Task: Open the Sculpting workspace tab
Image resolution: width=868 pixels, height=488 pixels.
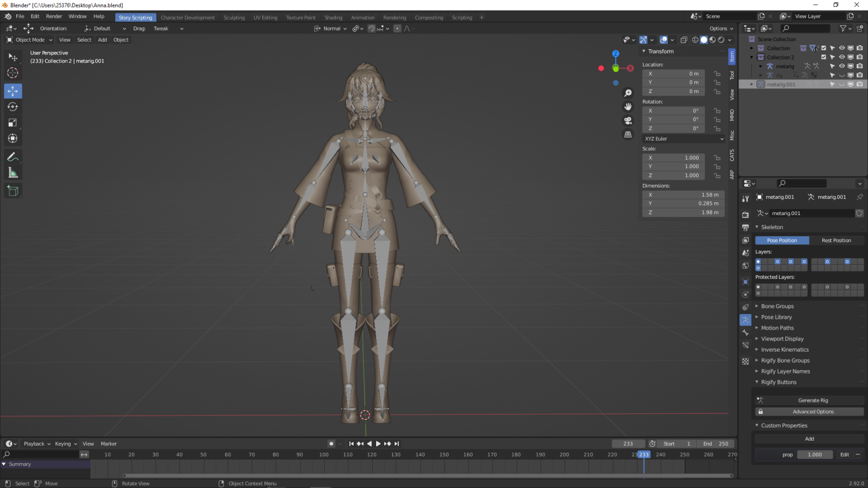Action: pos(234,17)
